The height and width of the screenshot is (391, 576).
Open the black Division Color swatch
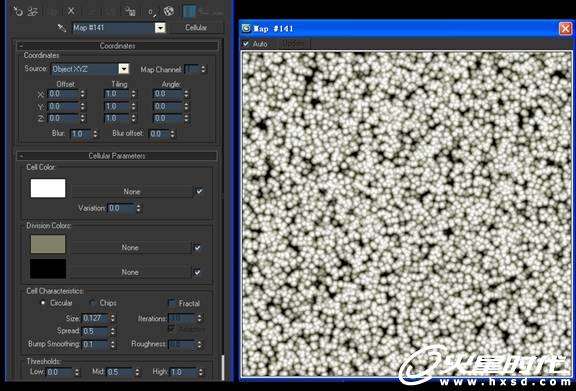(x=48, y=269)
